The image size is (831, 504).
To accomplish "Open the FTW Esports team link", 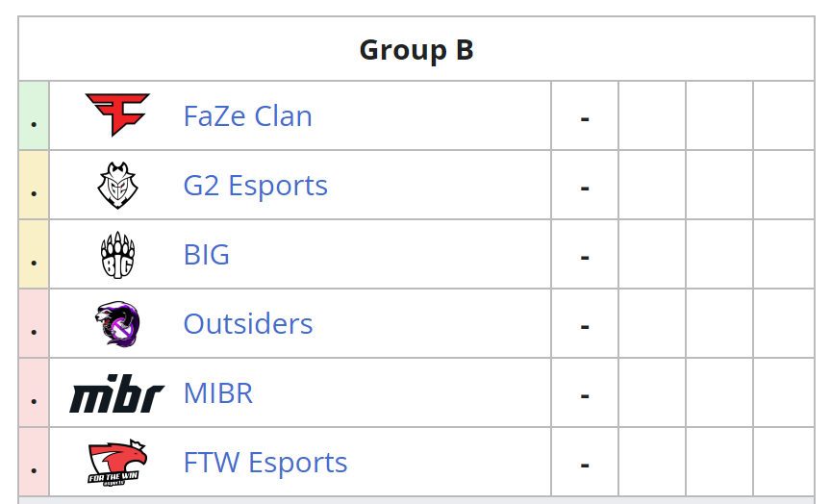I will (265, 463).
